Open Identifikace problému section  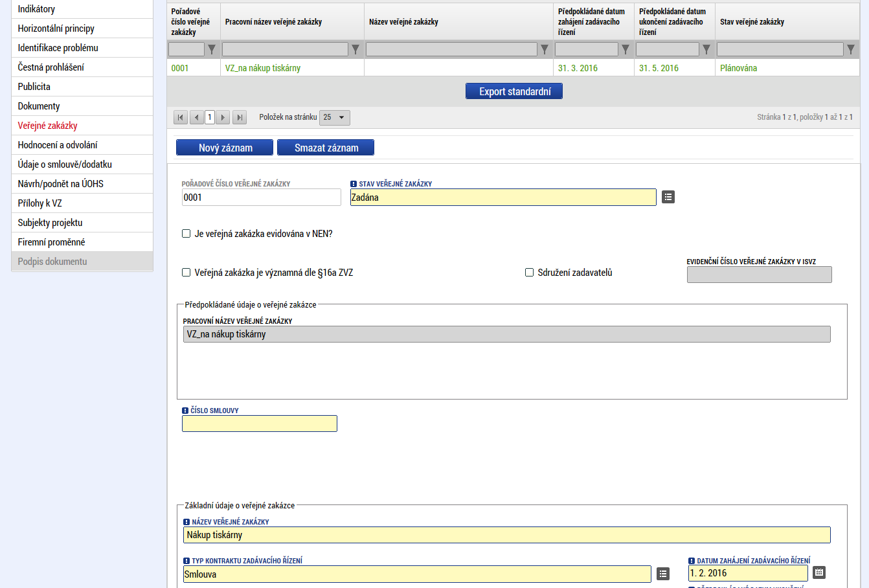pos(82,48)
